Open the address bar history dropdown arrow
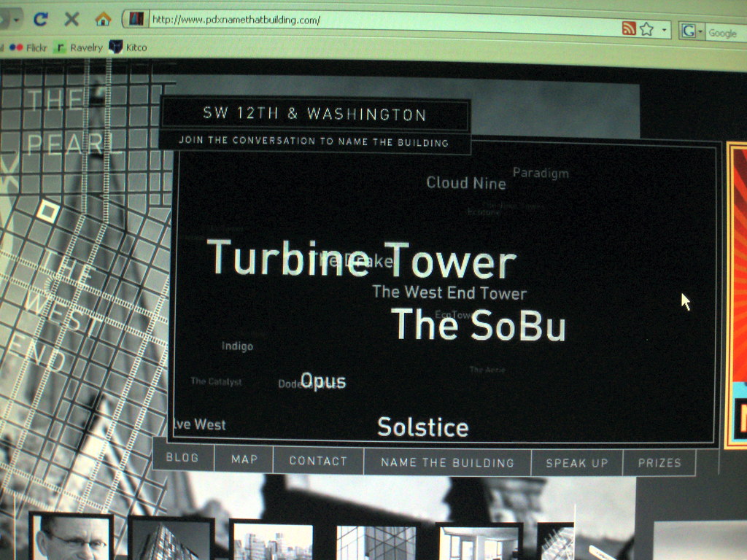The height and width of the screenshot is (560, 747). point(664,30)
